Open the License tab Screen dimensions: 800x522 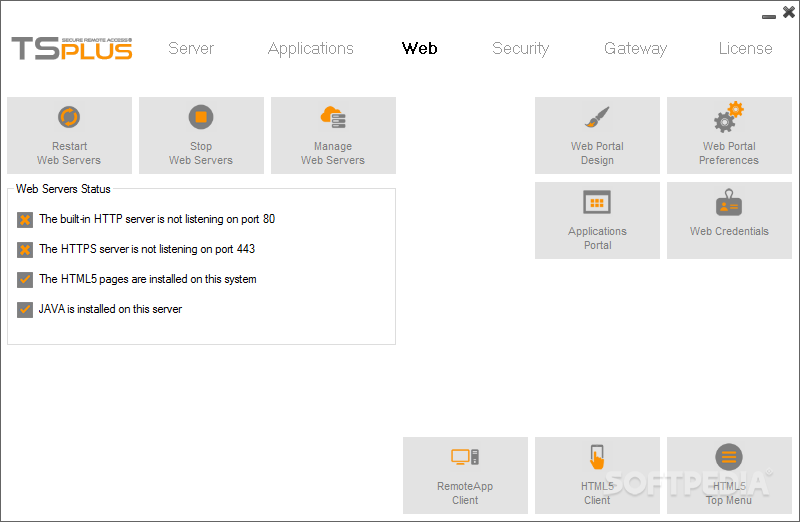745,48
